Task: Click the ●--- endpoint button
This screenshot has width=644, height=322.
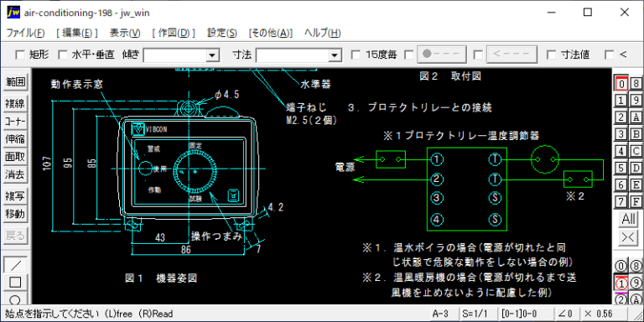Action: (x=442, y=55)
